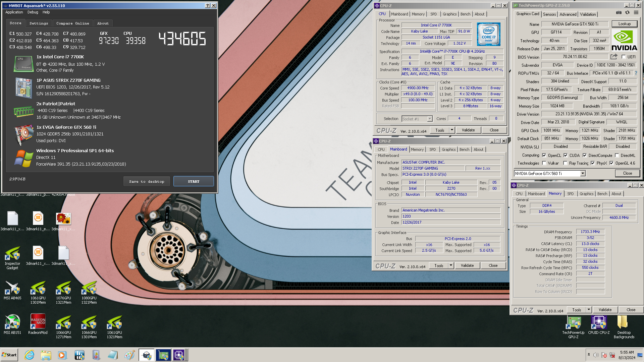Screen dimensions: 644x362
Task: Toggle the UEFI checkbox in GPU-Z
Action: click(x=624, y=57)
